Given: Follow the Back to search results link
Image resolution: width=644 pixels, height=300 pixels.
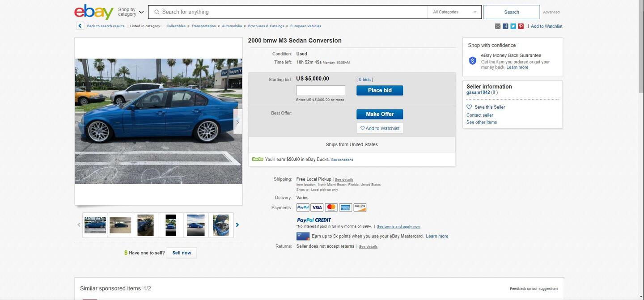Looking at the screenshot, I should pos(106,26).
